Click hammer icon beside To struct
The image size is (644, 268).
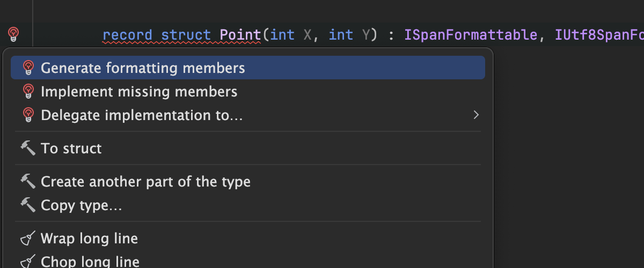click(28, 148)
